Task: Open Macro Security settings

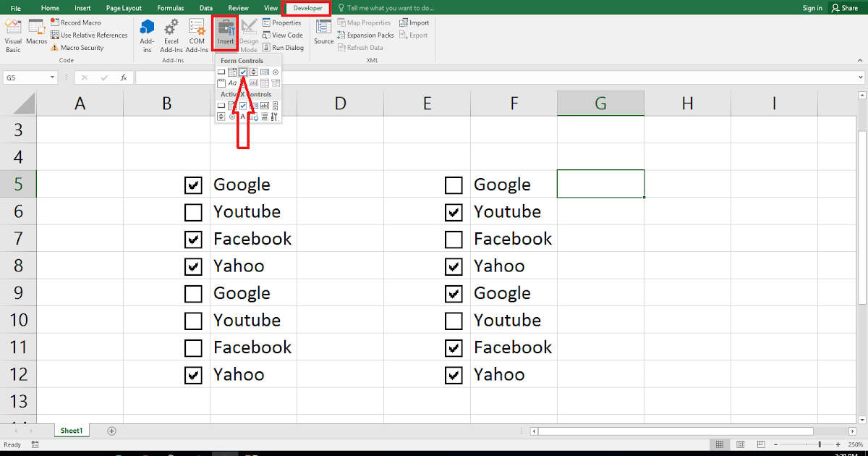Action: point(77,48)
